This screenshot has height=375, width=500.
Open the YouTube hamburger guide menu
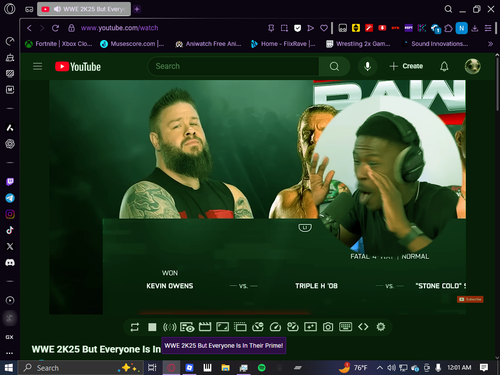coord(38,66)
